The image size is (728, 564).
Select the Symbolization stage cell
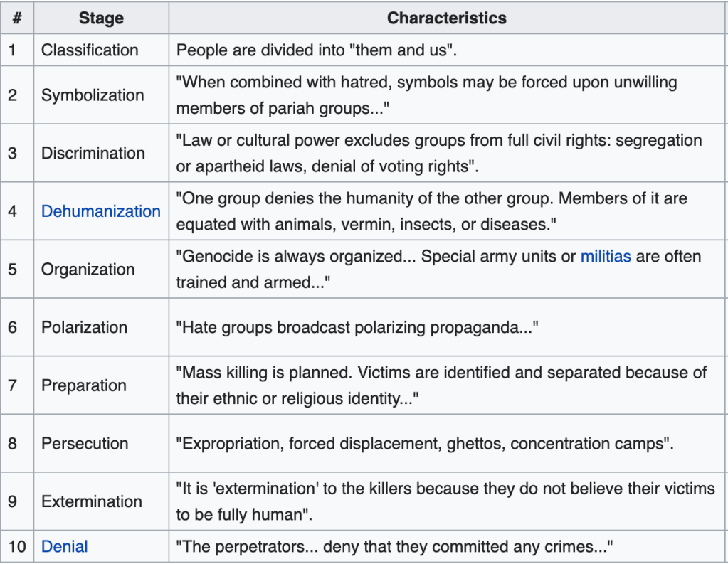(x=93, y=95)
